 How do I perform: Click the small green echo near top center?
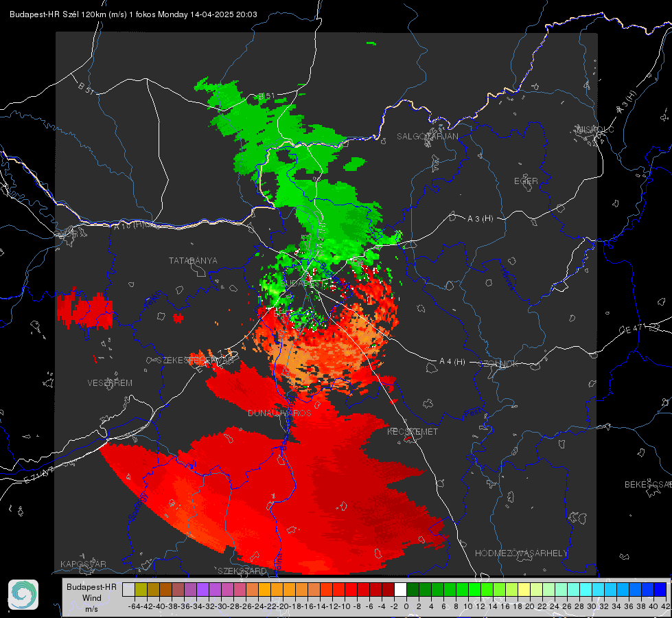pyautogui.click(x=371, y=43)
